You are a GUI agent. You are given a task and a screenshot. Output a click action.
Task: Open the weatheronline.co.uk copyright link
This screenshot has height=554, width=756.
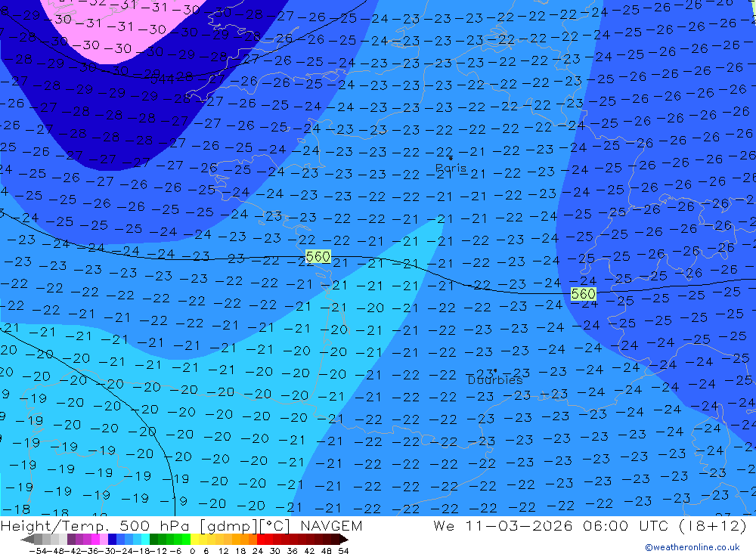[x=692, y=547]
